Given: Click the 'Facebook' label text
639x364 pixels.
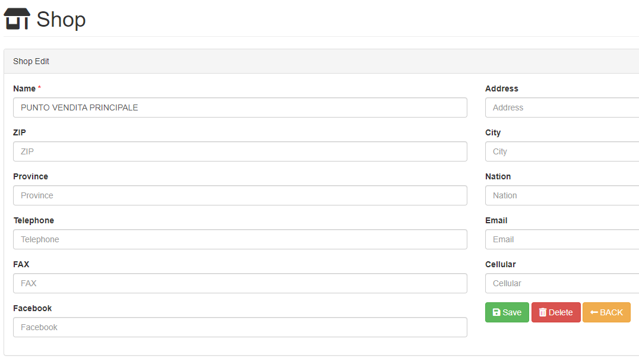Looking at the screenshot, I should (33, 309).
